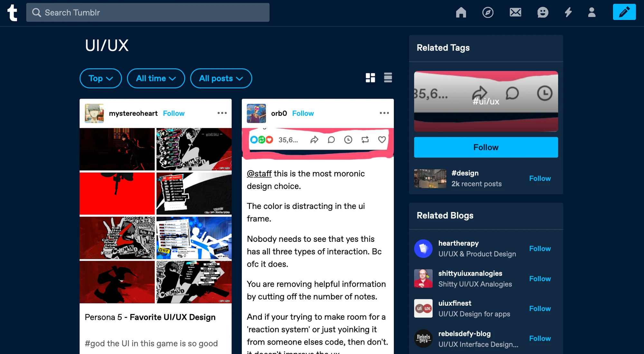Switch to list layout view
644x354 pixels.
(388, 78)
